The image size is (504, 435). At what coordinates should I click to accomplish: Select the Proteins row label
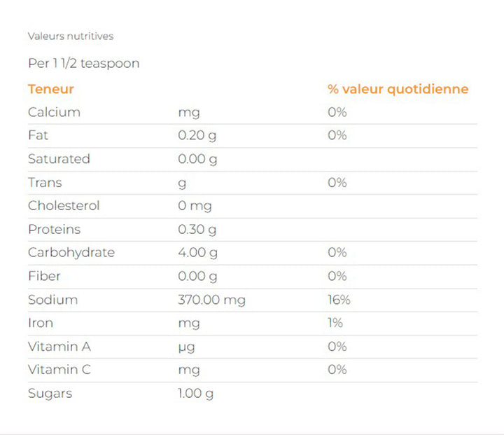tap(54, 230)
